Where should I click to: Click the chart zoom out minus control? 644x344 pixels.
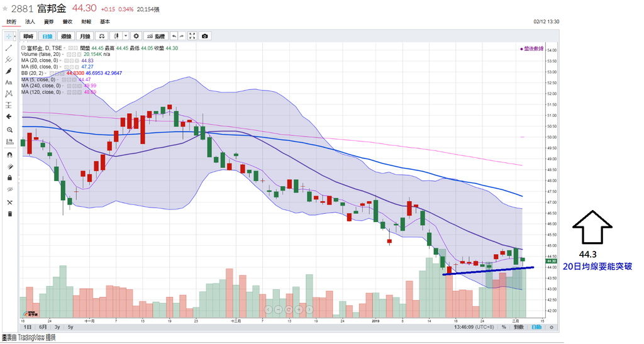pyautogui.click(x=279, y=309)
